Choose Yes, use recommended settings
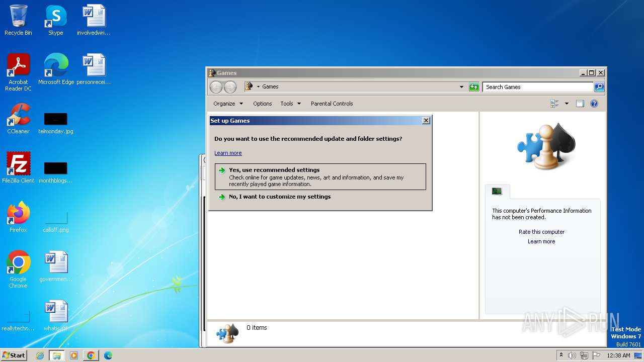The width and height of the screenshot is (644, 362). (320, 176)
